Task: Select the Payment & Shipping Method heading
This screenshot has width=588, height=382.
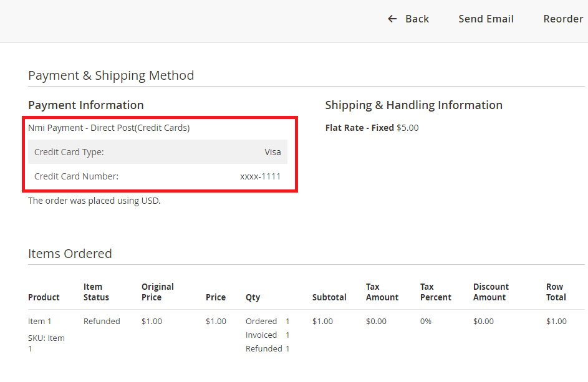Action: pyautogui.click(x=111, y=75)
